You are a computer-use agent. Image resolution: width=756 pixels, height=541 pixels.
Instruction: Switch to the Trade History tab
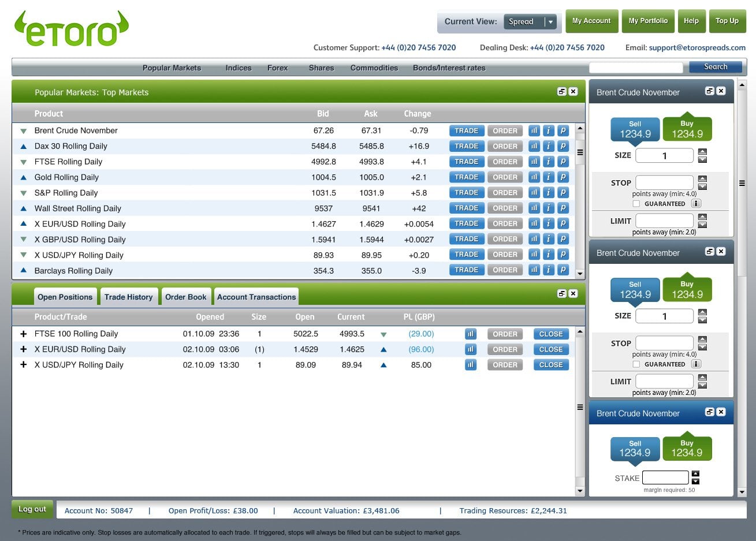tap(129, 297)
